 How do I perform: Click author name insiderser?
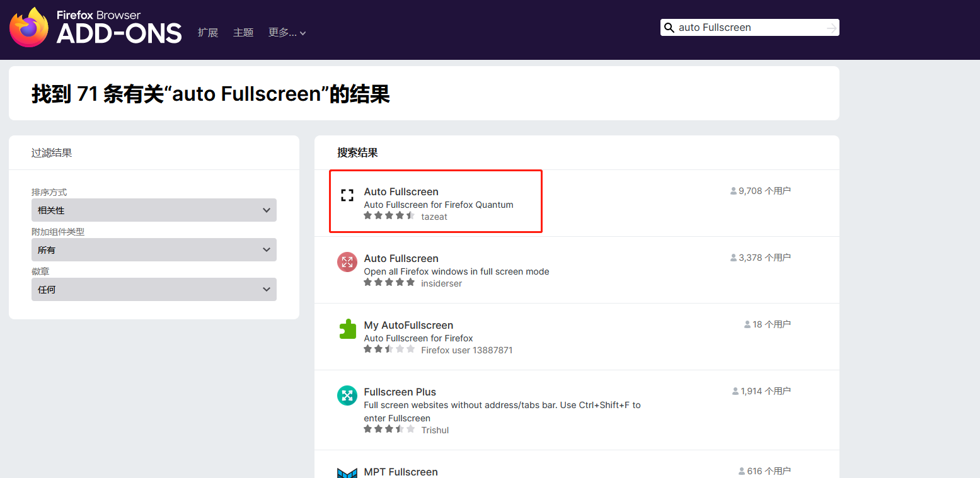[x=441, y=283]
